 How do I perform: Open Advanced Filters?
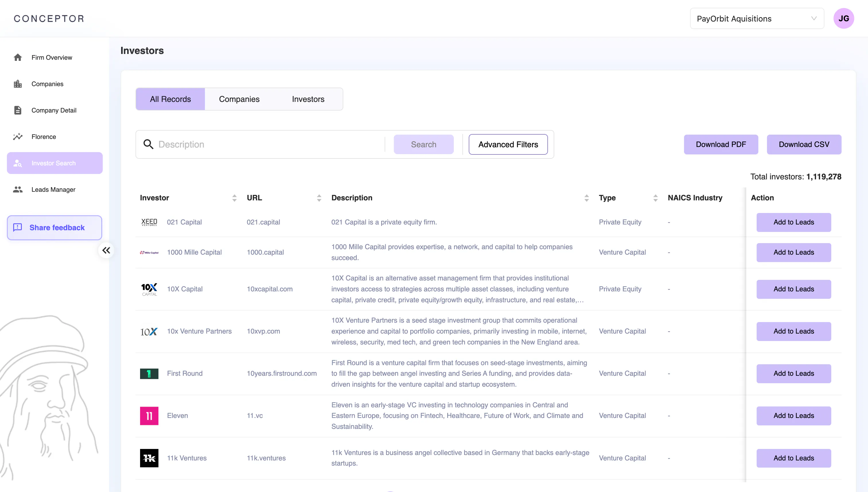[508, 144]
